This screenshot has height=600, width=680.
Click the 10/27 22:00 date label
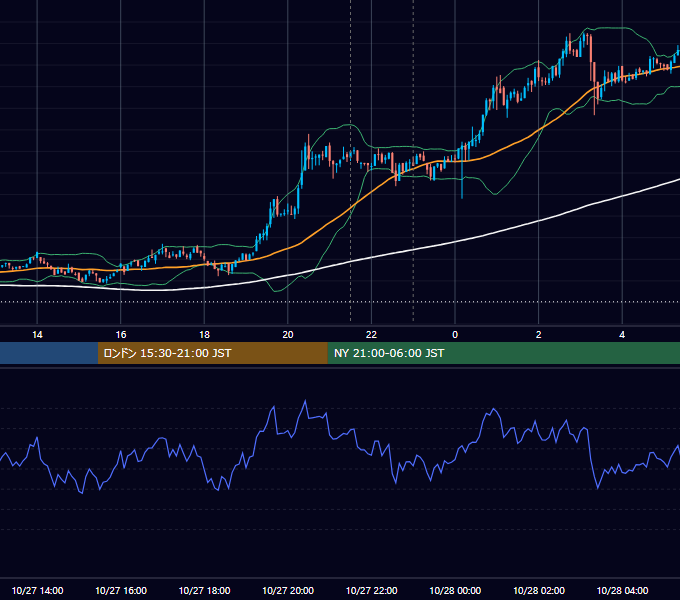371,590
